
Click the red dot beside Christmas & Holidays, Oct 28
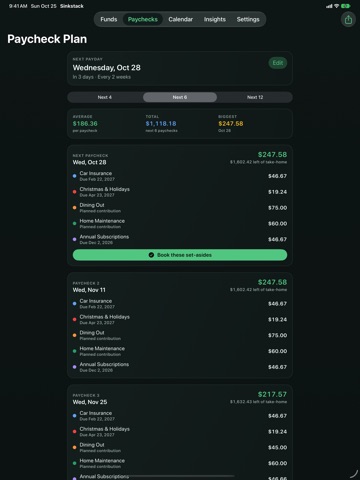[74, 192]
